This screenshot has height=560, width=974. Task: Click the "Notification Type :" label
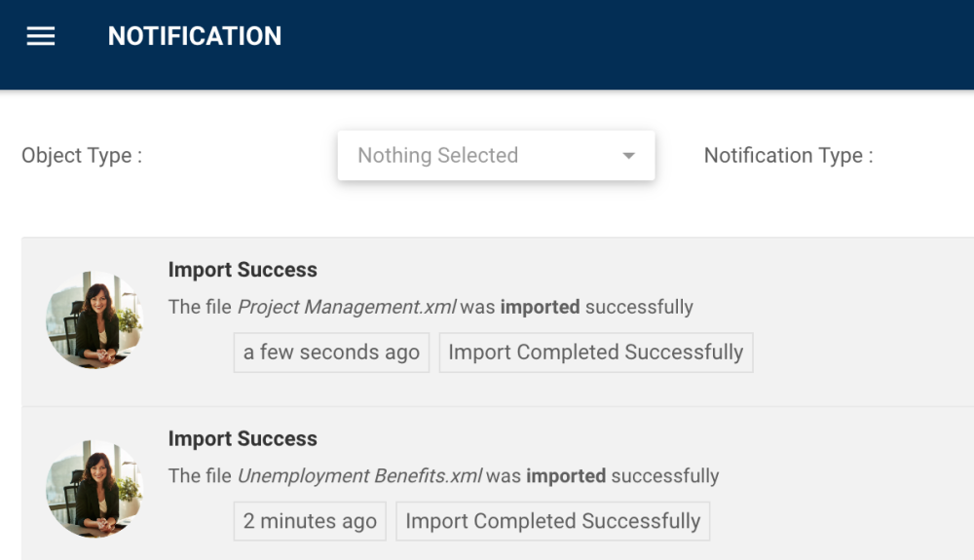pos(788,156)
